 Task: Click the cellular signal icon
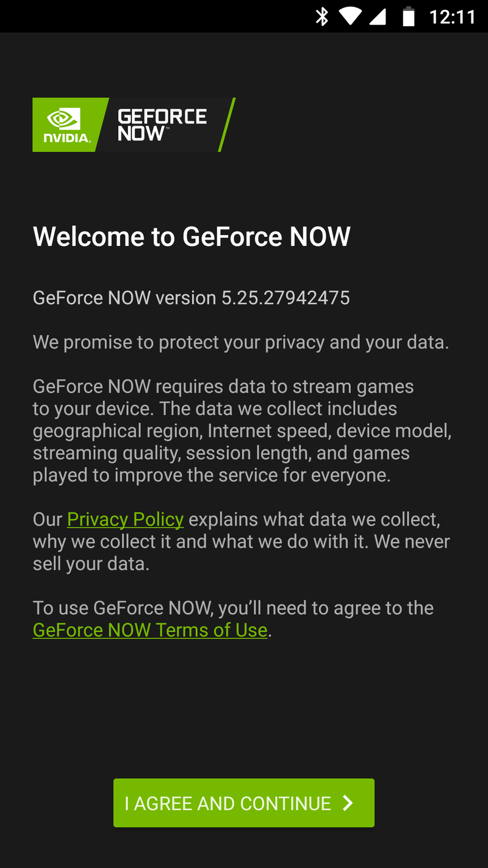point(378,16)
